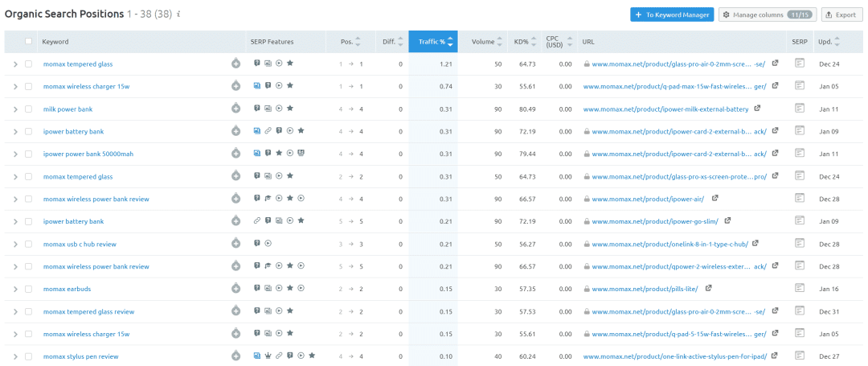The height and width of the screenshot is (366, 868).
Task: Open external link icon for glass-pro-air URL in first row
Action: click(x=775, y=64)
